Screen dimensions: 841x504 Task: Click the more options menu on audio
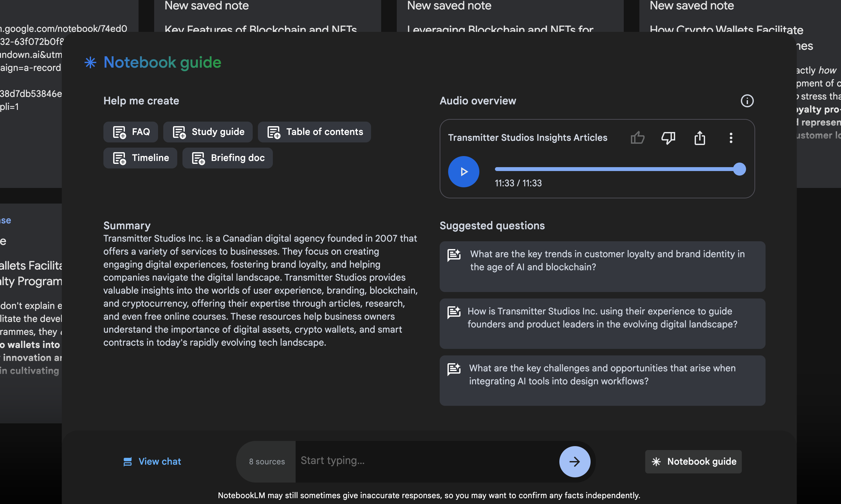coord(731,138)
